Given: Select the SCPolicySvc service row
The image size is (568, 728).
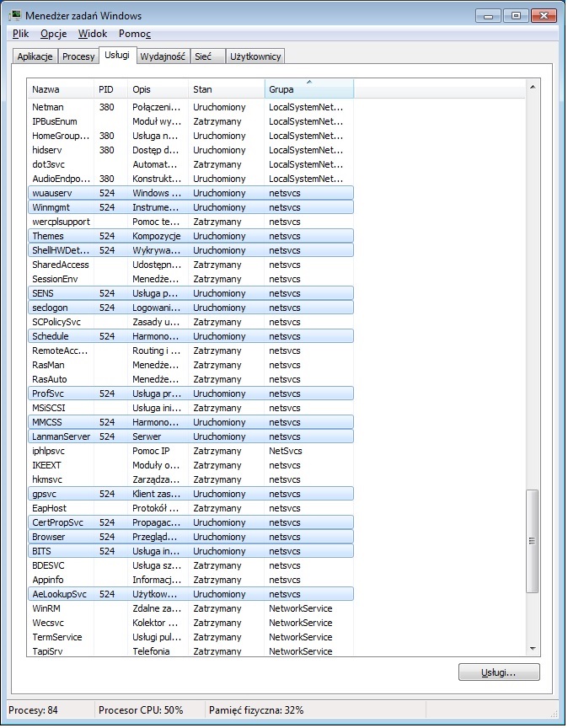Looking at the screenshot, I should [190, 322].
